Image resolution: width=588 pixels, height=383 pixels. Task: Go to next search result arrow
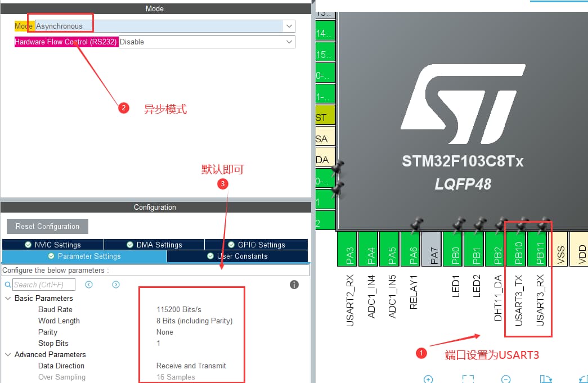116,285
